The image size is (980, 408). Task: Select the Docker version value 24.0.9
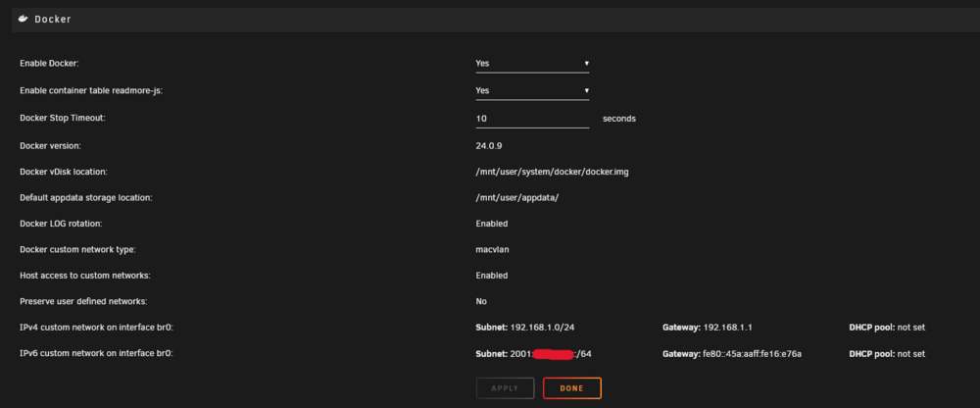489,145
